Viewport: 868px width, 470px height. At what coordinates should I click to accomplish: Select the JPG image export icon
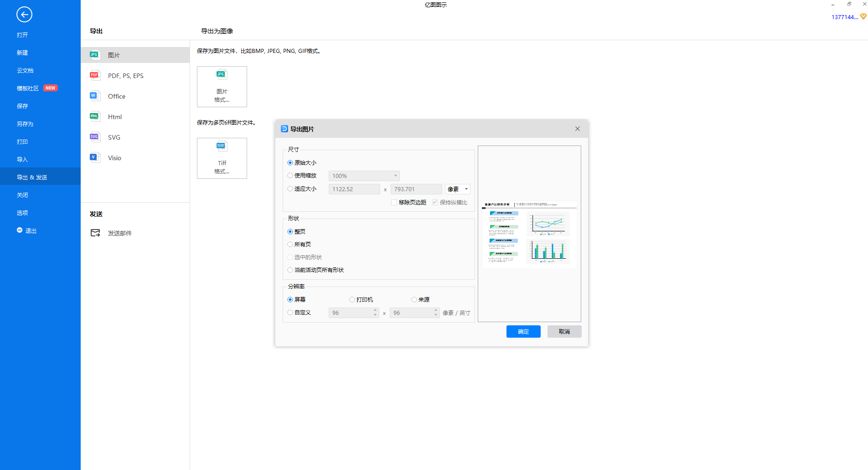pyautogui.click(x=94, y=55)
